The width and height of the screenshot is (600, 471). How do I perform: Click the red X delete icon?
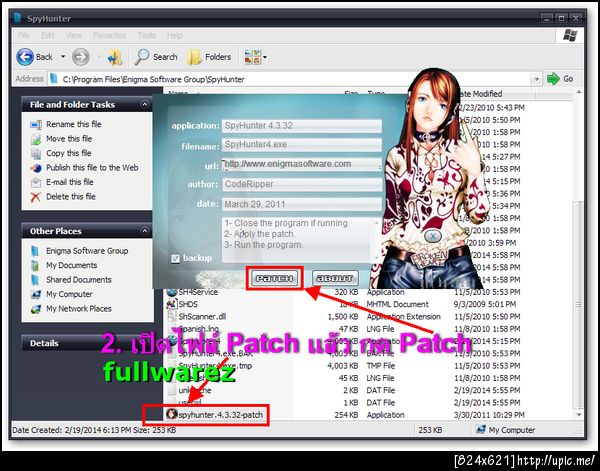pos(36,197)
